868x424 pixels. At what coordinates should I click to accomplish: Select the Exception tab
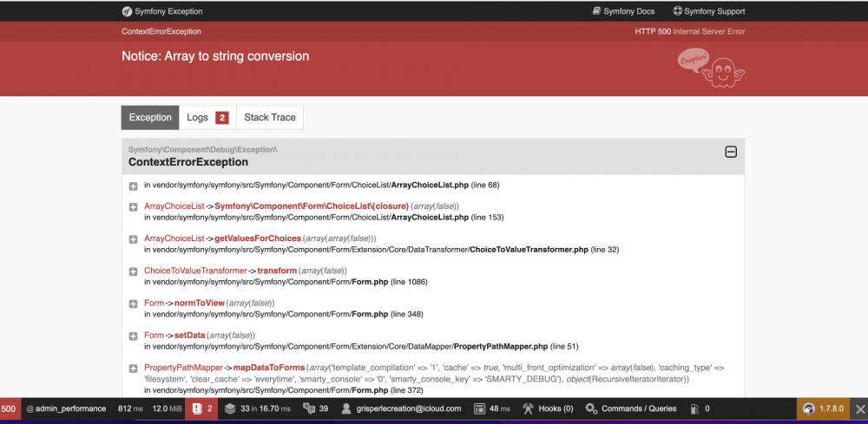tap(150, 117)
